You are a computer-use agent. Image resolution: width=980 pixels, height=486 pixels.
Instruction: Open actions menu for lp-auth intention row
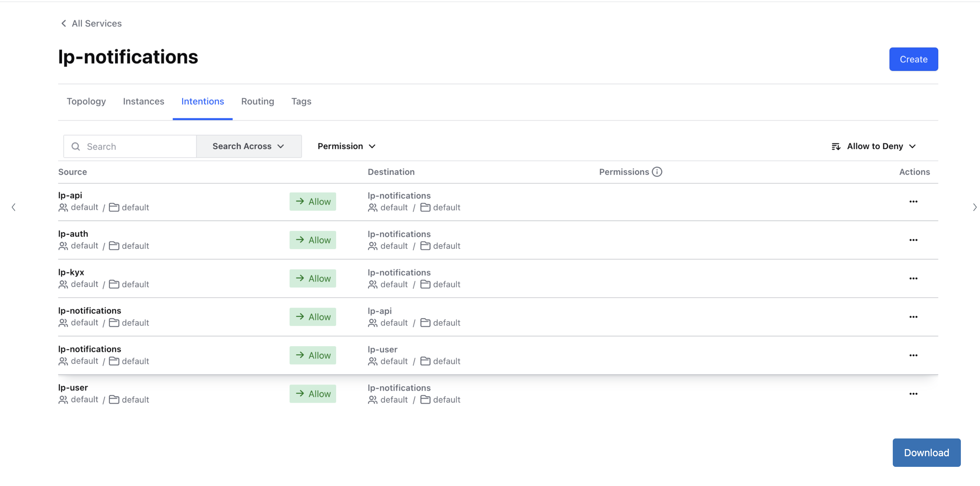913,240
